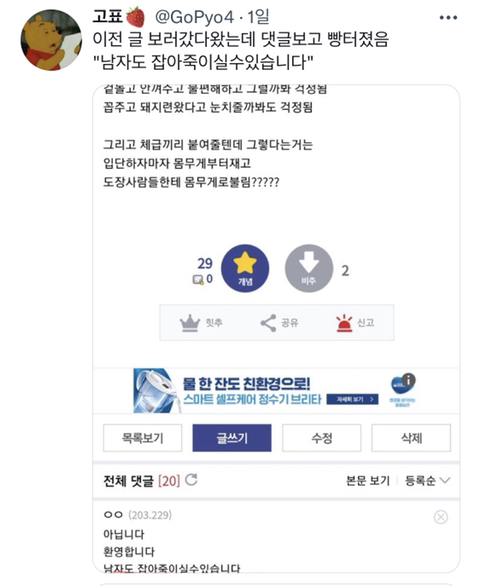Screen dimensions: 480x586
Task: Click the 글쓰기 write button
Action: click(232, 438)
